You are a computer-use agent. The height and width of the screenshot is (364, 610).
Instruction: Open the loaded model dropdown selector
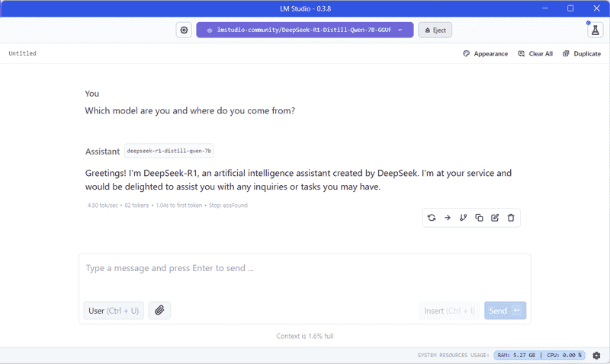(304, 30)
